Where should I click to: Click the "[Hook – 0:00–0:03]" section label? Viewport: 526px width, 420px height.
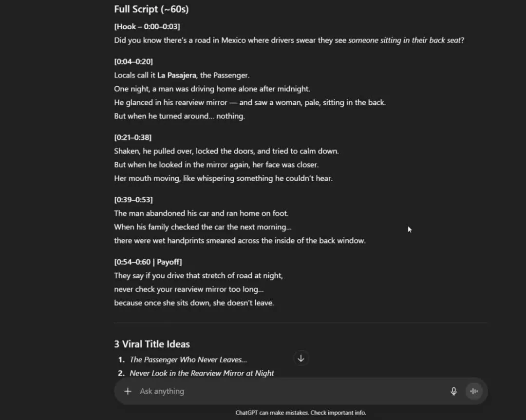point(147,27)
